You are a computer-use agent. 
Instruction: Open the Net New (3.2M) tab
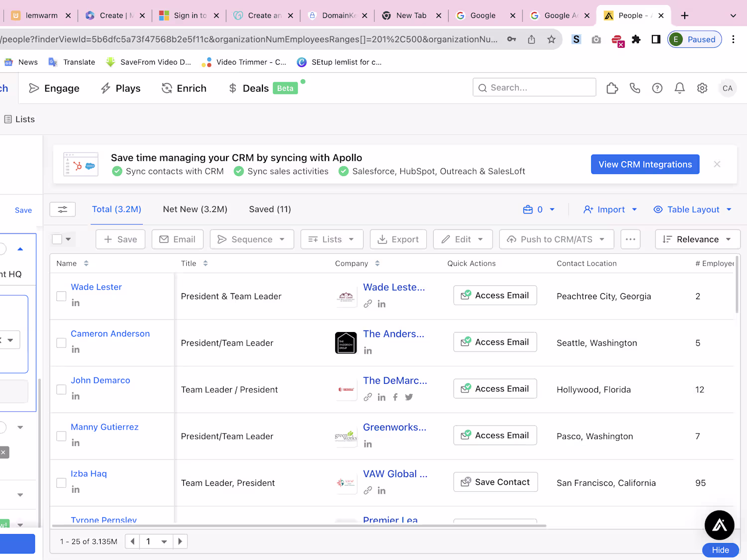point(195,210)
